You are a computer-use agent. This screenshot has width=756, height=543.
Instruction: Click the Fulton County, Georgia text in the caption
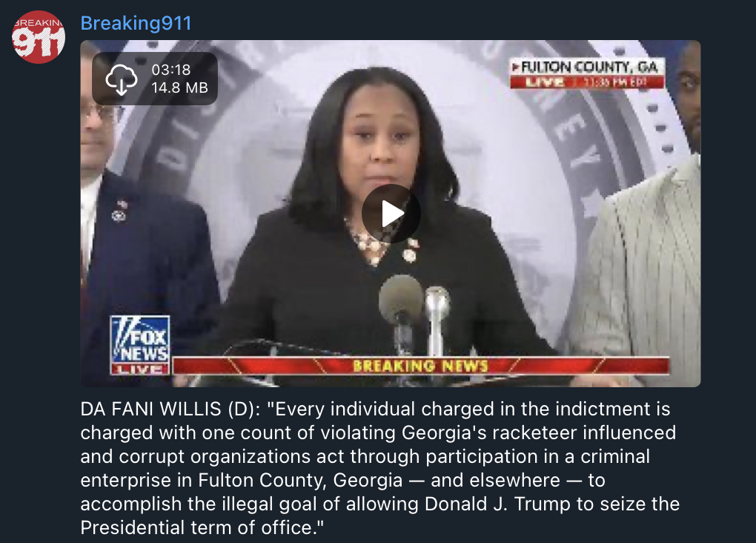300,480
